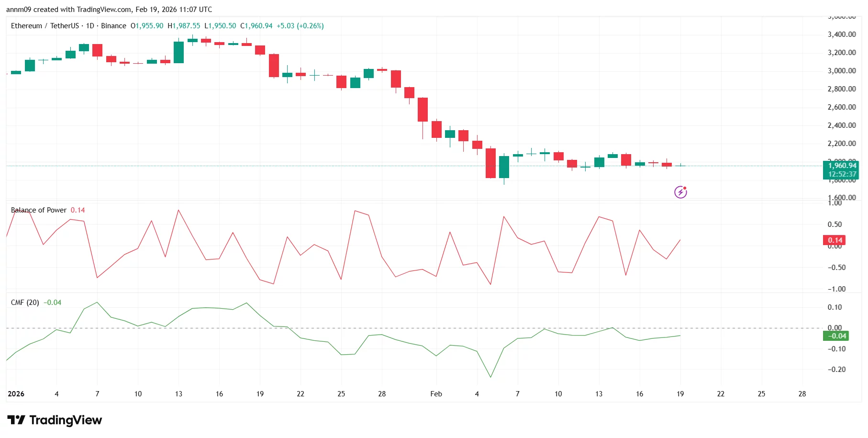This screenshot has width=868, height=438.
Task: Click the +5.03 (+0.26%) change value
Action: 300,26
